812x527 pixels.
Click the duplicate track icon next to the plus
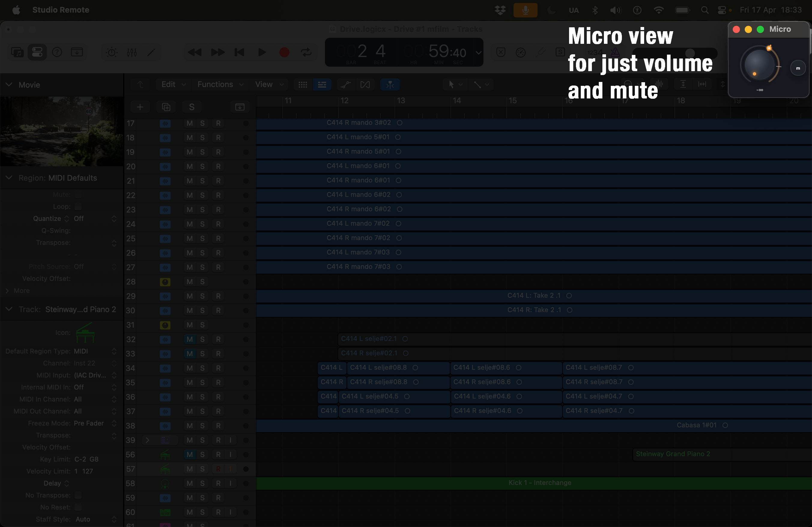[x=166, y=107]
